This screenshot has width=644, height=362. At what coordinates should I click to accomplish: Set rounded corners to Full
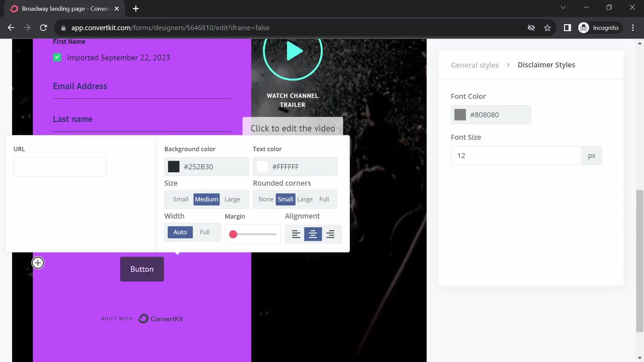[x=324, y=199]
